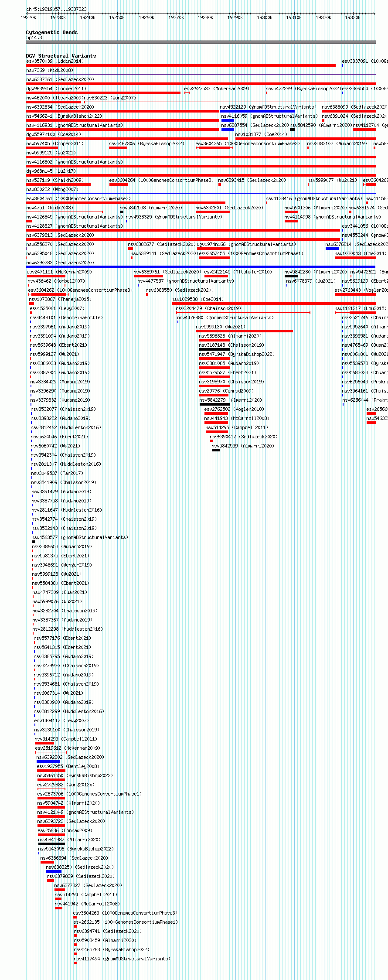This screenshot has height=980, width=388.
Task: Select the nsv7369 (Kidd2008) variant
Action: (x=50, y=70)
